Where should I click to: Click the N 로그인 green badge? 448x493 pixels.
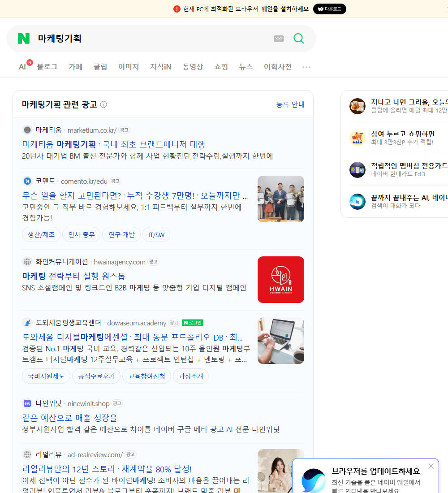tap(193, 323)
